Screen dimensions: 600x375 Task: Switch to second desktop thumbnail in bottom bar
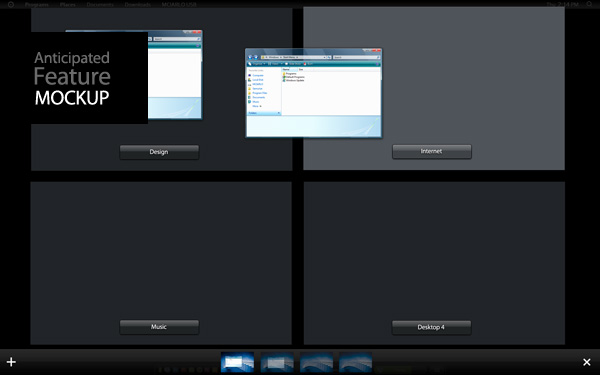[277, 362]
